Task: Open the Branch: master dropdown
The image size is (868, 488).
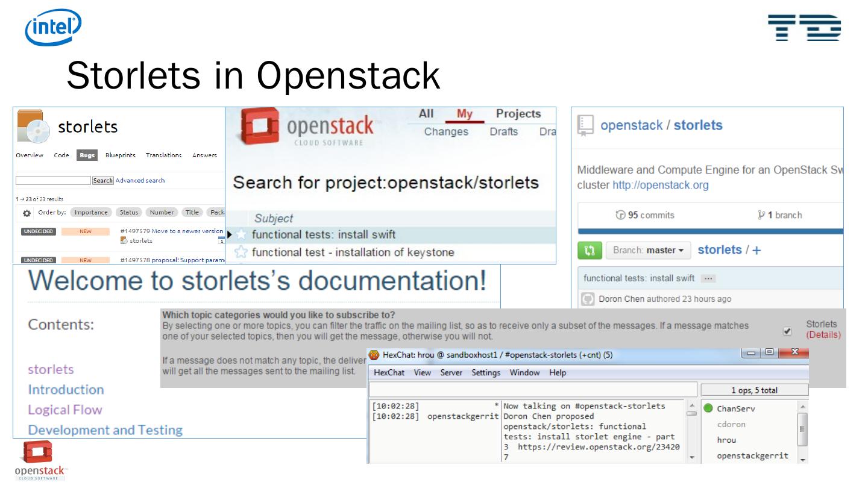Action: tap(648, 250)
